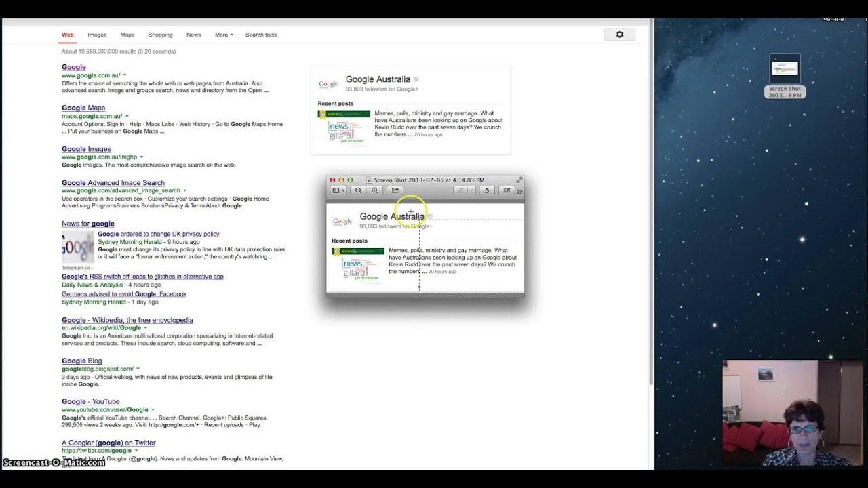
Task: Open the Google settings gear menu
Action: coord(620,35)
